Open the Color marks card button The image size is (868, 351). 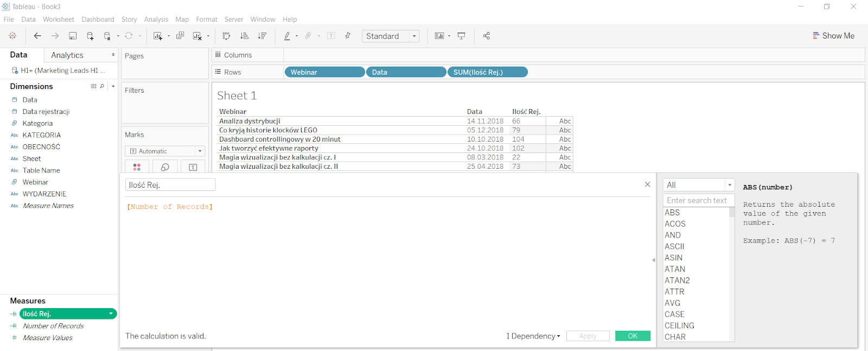(137, 167)
